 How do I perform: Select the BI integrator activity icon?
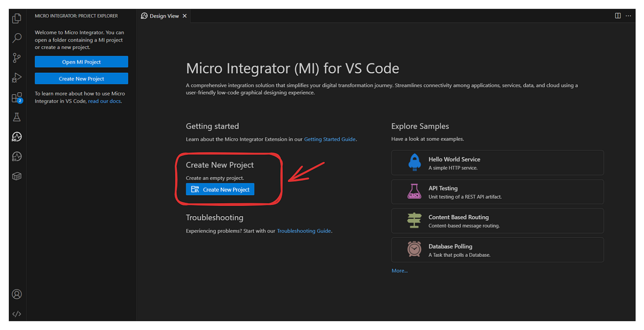[x=17, y=156]
